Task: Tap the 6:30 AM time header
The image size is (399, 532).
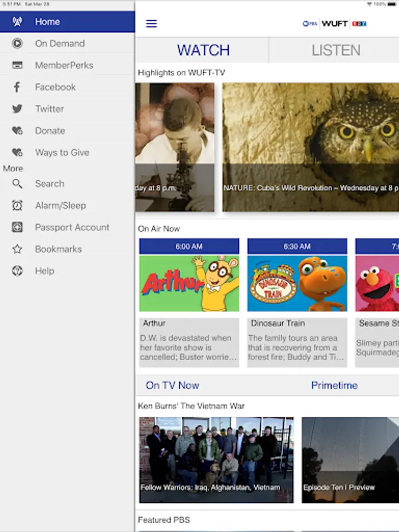Action: click(x=297, y=246)
